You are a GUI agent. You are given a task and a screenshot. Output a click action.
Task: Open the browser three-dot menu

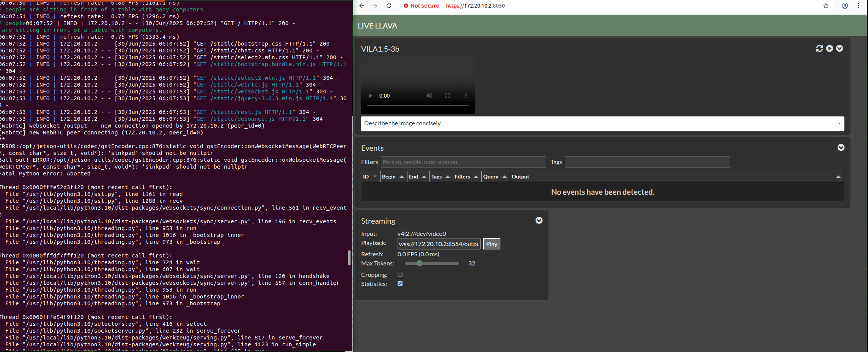[x=859, y=6]
